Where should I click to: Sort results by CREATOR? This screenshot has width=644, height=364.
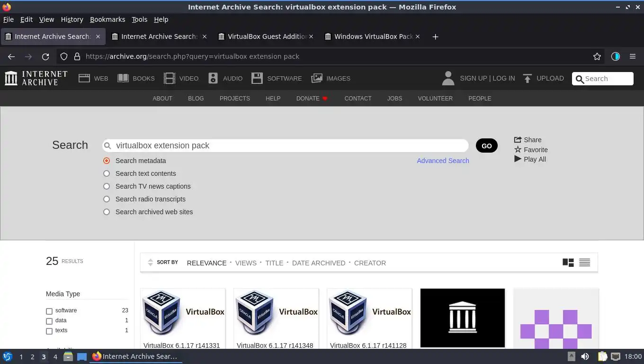pyautogui.click(x=370, y=263)
